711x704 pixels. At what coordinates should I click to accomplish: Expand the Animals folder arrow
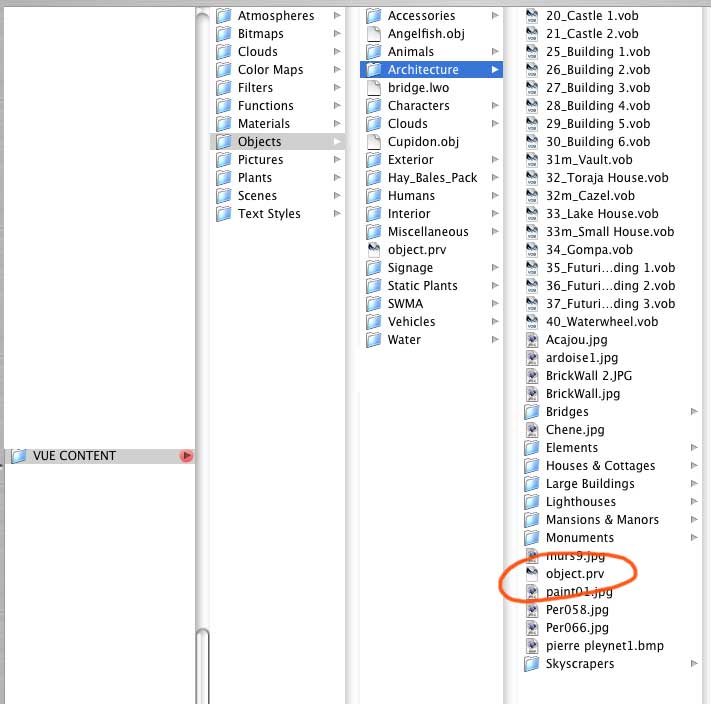495,51
